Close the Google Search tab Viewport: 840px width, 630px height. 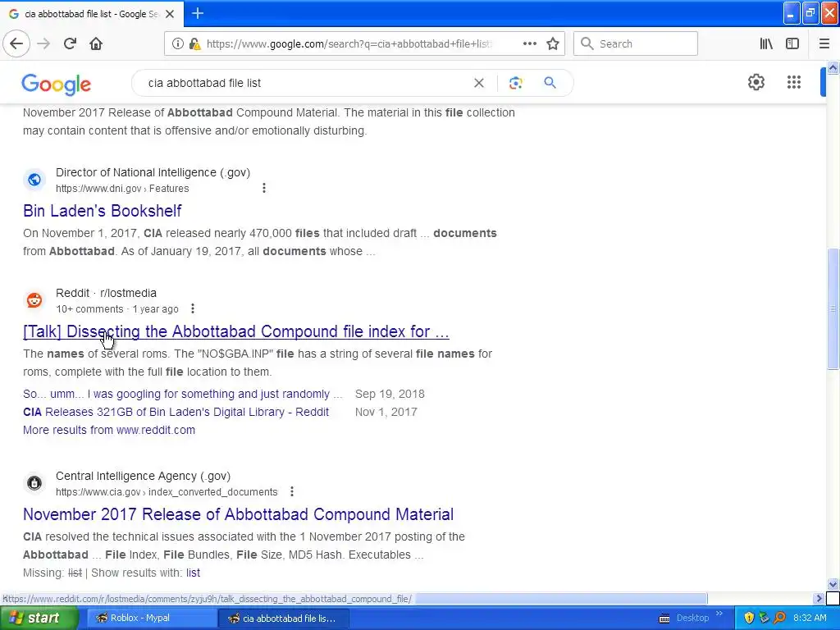click(x=170, y=14)
